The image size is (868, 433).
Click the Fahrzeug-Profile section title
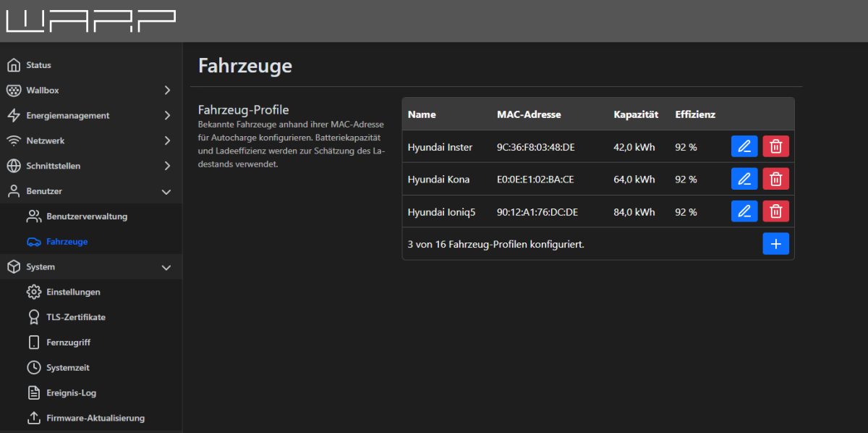click(244, 110)
